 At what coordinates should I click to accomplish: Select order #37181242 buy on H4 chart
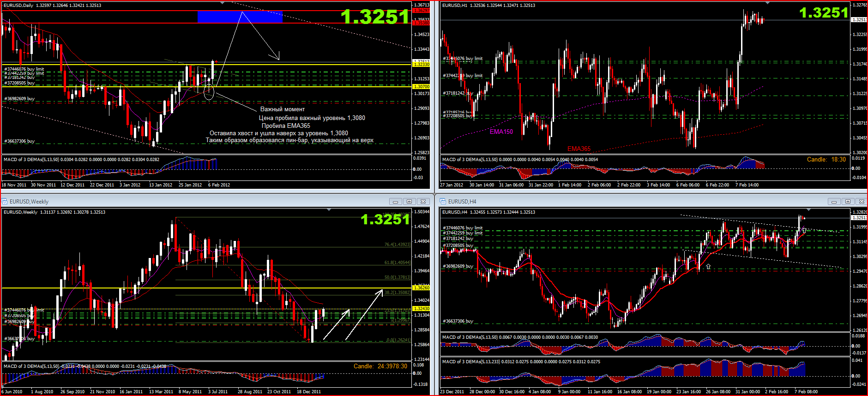click(458, 239)
